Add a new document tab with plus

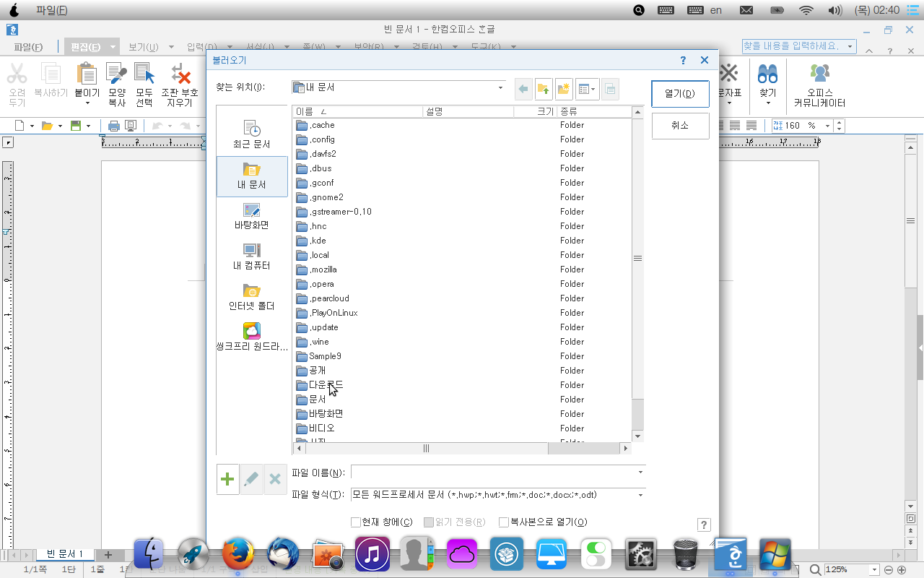(108, 555)
